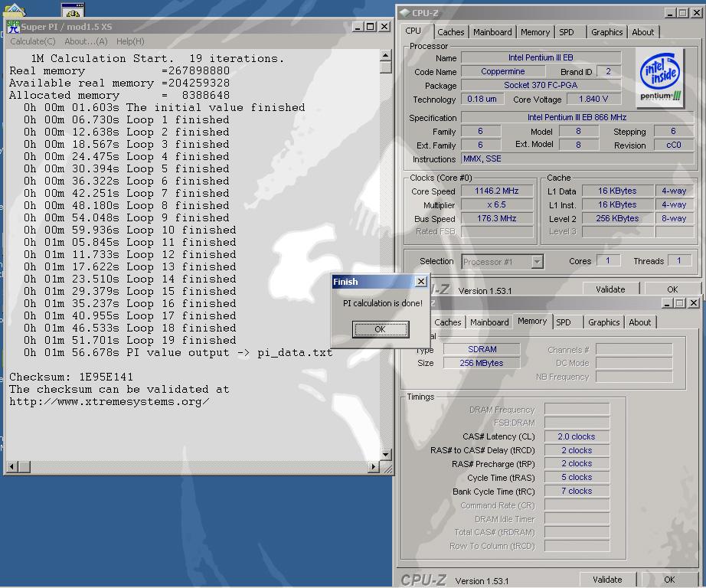The image size is (706, 588).
Task: Maximize the Super PI window
Action: click(371, 27)
